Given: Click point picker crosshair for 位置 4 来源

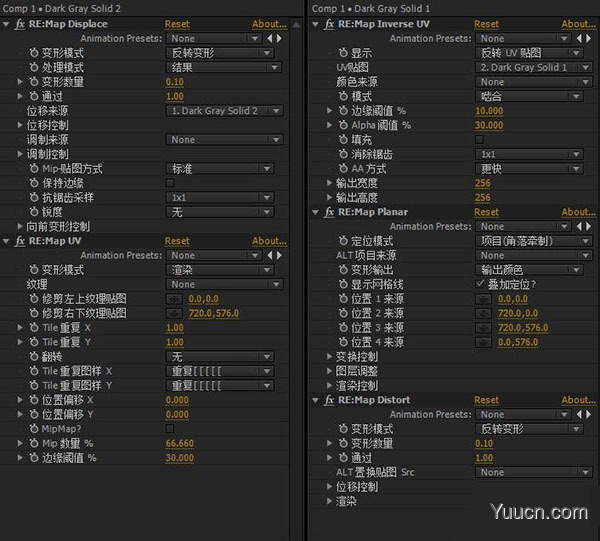Looking at the screenshot, I should pyautogui.click(x=483, y=342).
